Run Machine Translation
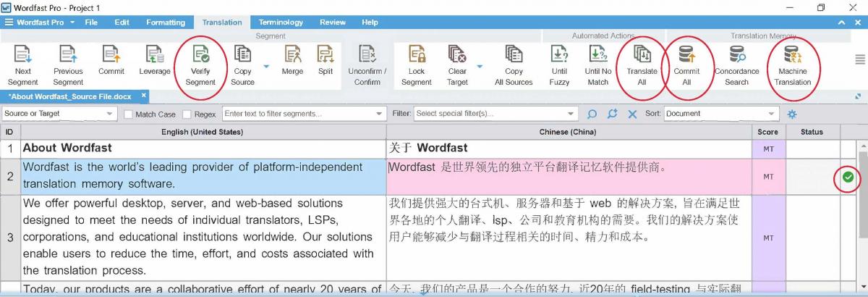Image resolution: width=868 pixels, height=297 pixels. (793, 64)
